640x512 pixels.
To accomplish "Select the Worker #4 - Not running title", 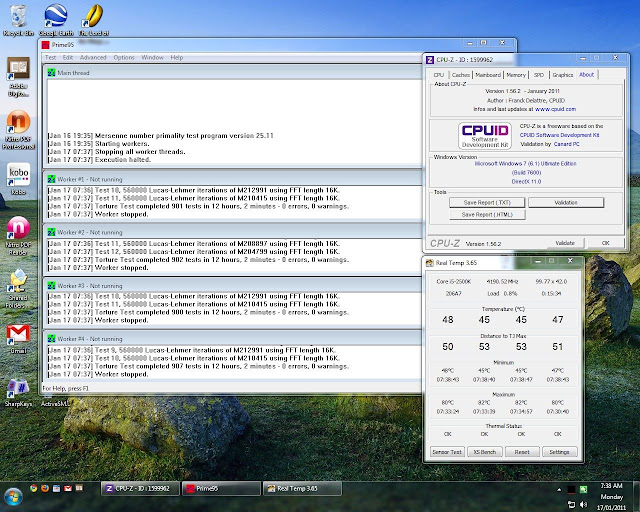I will click(x=90, y=339).
